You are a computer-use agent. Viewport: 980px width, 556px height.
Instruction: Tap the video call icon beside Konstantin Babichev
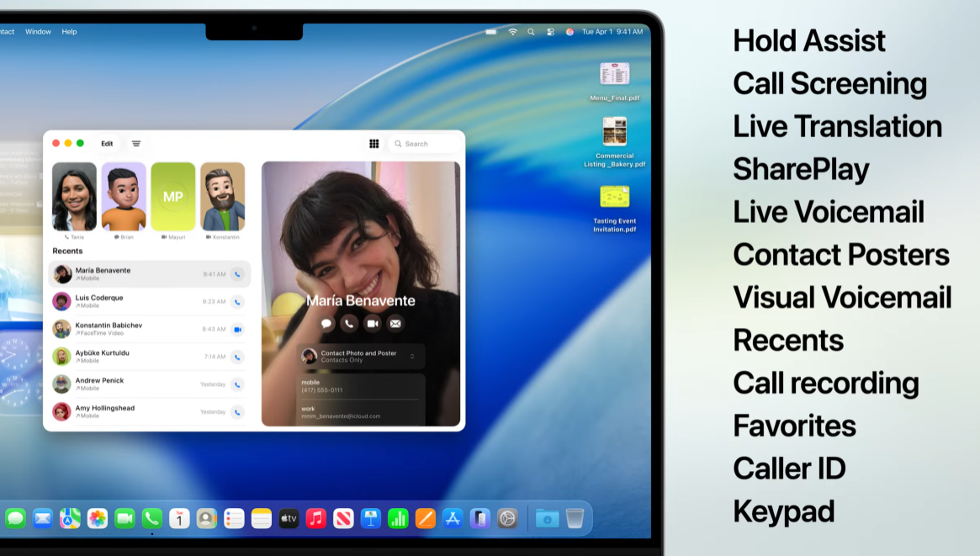coord(237,329)
